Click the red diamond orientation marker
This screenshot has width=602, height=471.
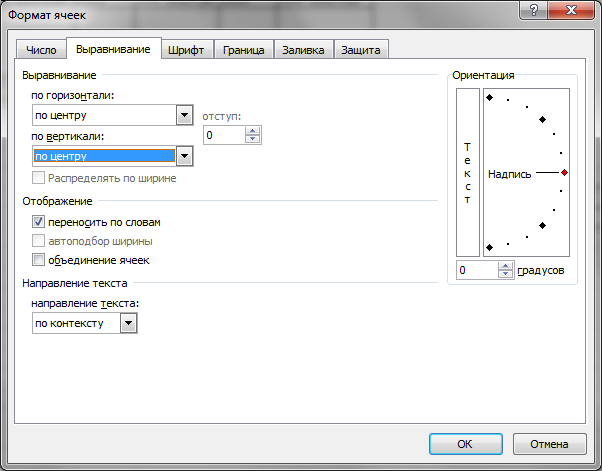point(564,173)
